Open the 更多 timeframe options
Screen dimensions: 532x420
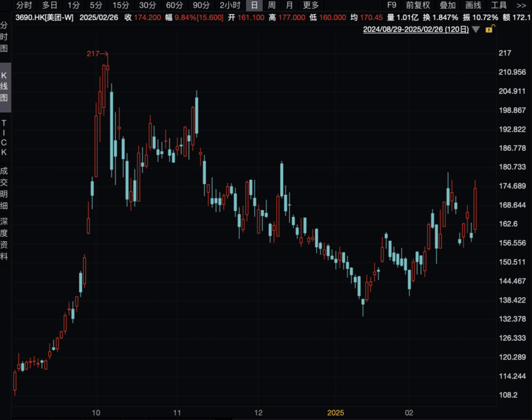click(311, 5)
